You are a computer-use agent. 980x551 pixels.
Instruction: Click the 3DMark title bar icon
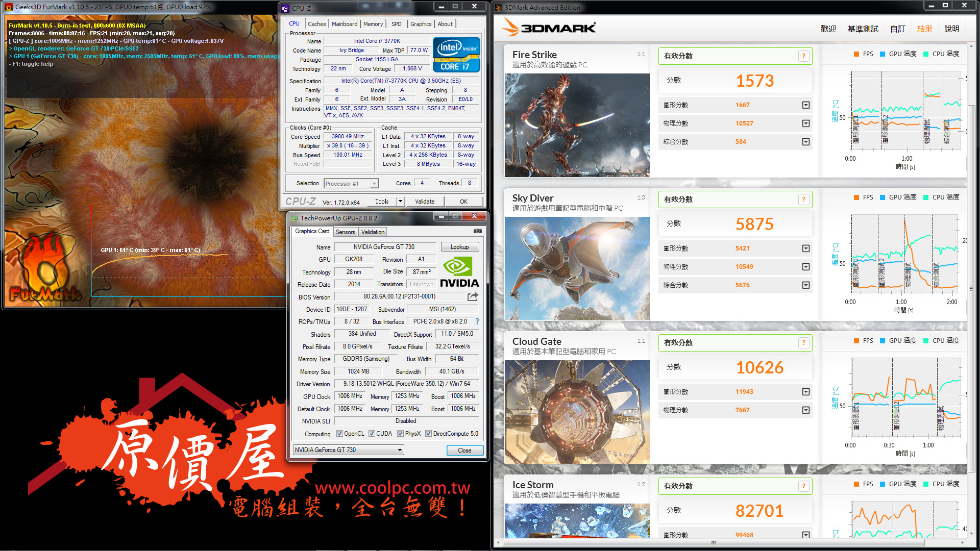tap(499, 8)
